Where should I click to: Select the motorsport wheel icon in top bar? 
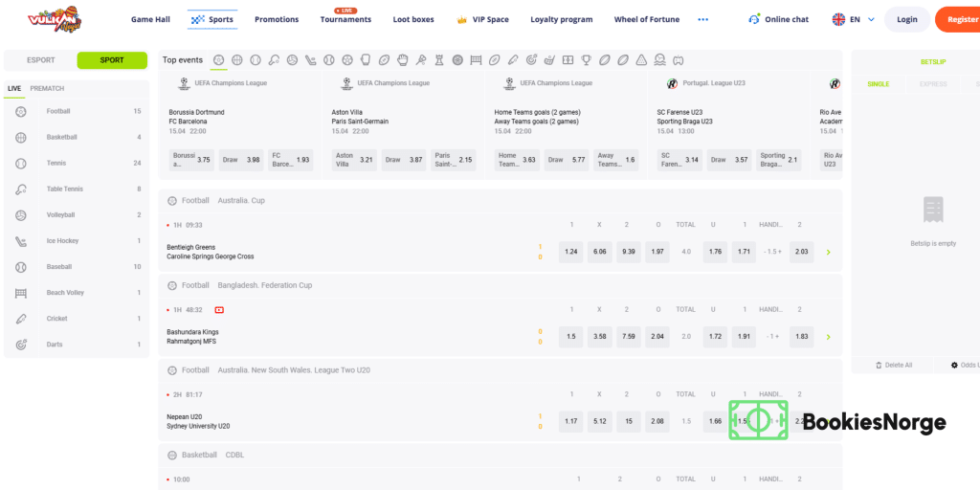(457, 60)
